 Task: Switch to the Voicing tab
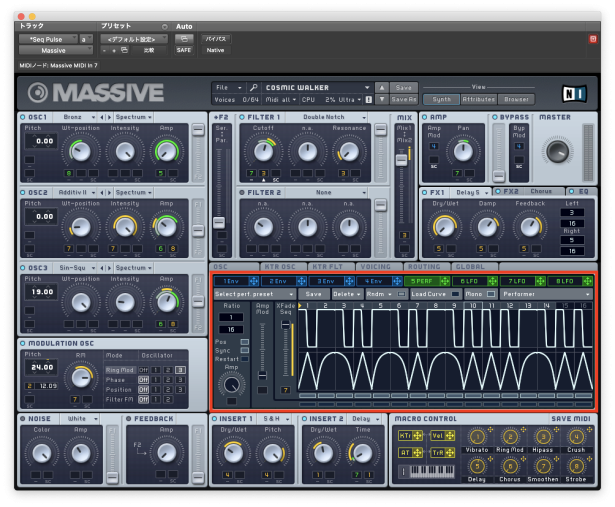click(376, 268)
